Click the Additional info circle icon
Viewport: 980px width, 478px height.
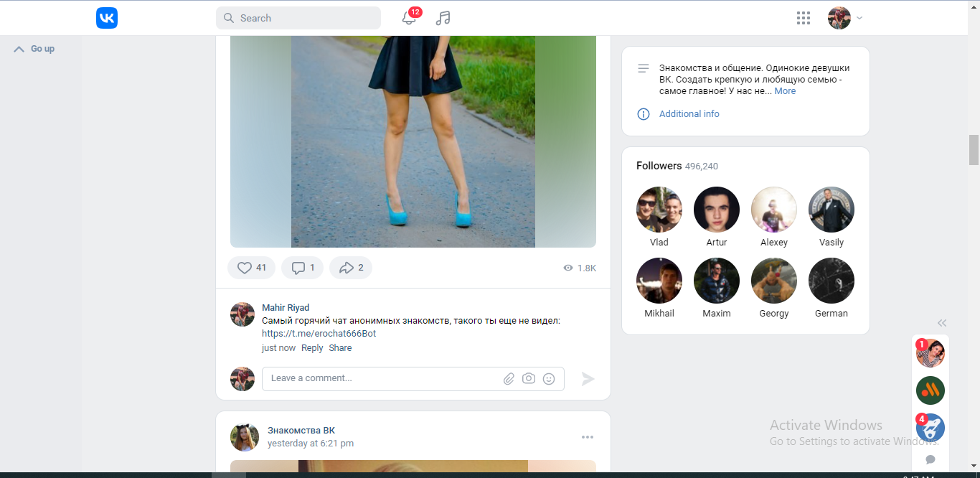coord(644,114)
